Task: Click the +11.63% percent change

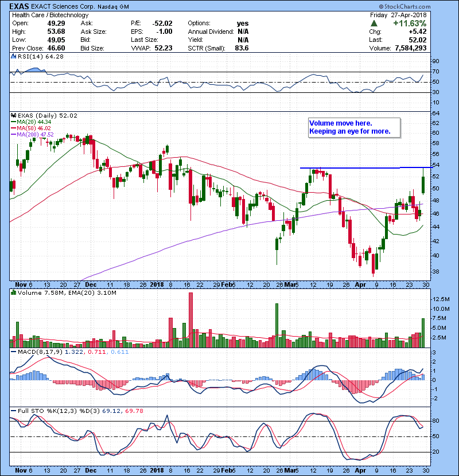Action: [410, 24]
